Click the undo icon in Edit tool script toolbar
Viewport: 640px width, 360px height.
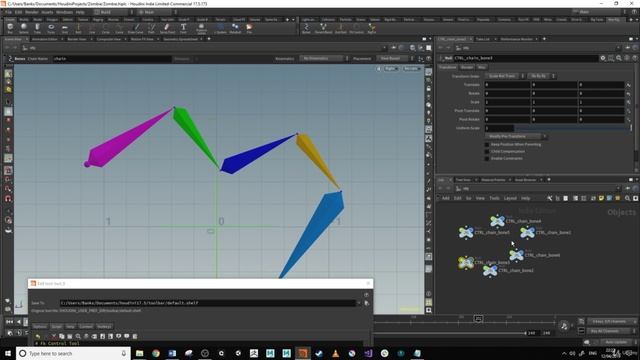[38, 336]
